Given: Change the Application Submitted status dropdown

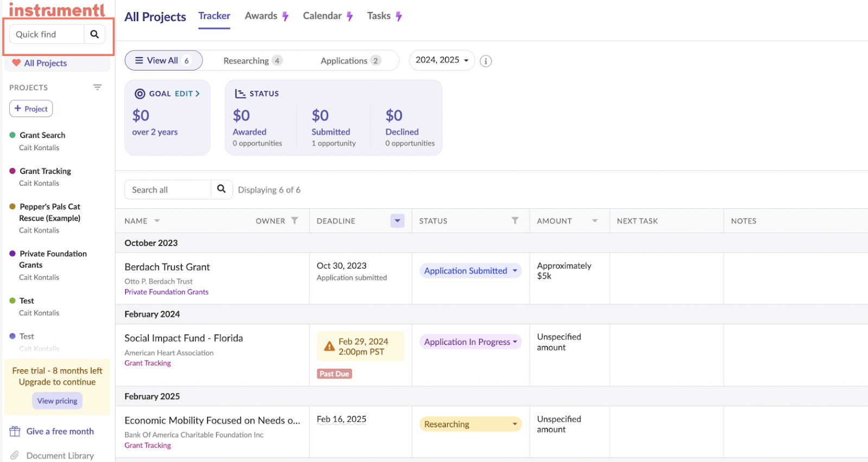Looking at the screenshot, I should click(470, 271).
